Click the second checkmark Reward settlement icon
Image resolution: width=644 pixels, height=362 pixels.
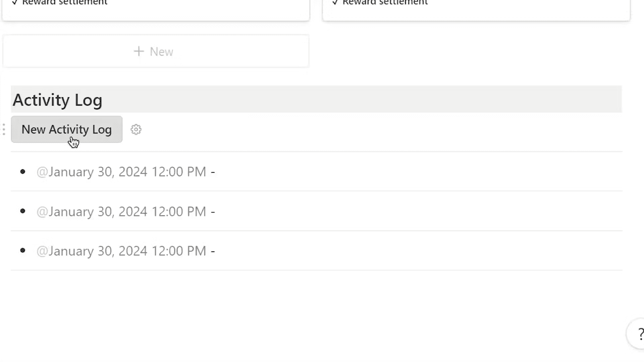335,3
